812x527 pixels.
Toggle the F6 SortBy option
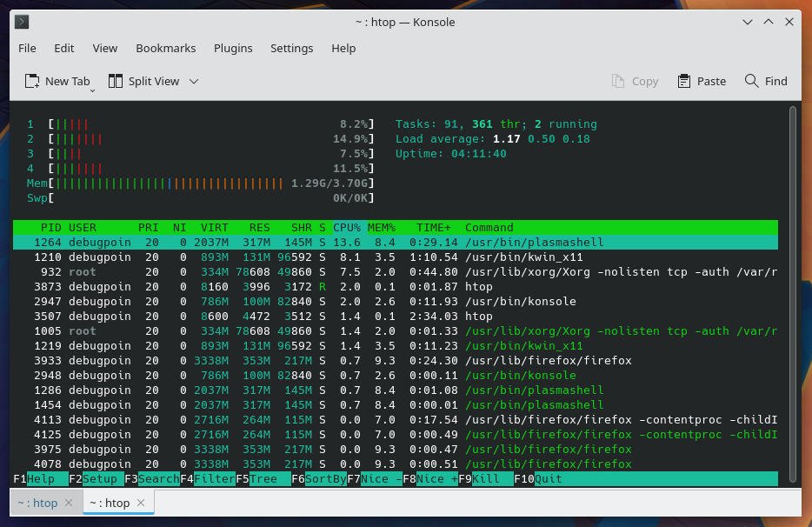point(317,478)
